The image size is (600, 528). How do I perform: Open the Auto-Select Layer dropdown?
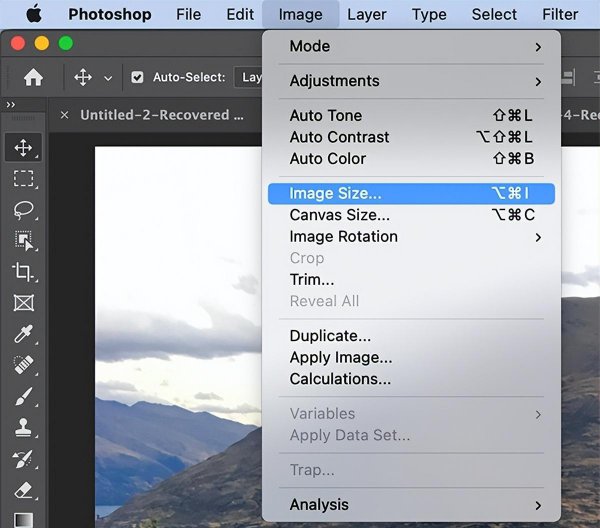248,77
